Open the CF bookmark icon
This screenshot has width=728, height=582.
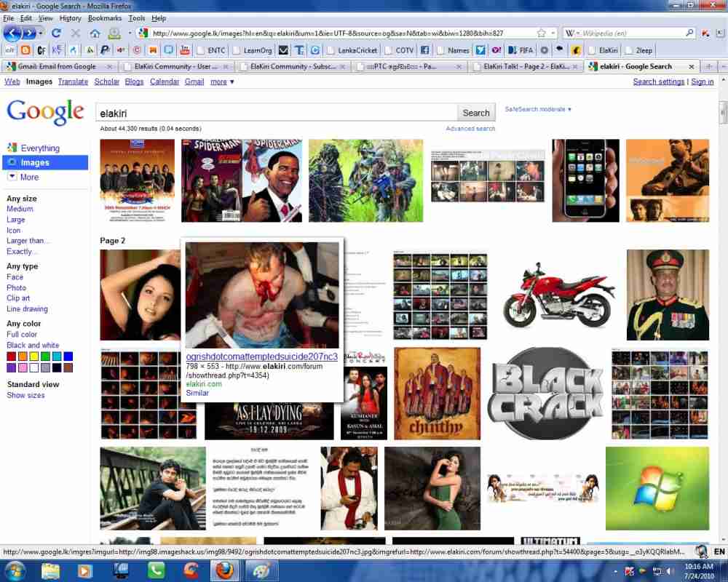pyautogui.click(x=41, y=50)
